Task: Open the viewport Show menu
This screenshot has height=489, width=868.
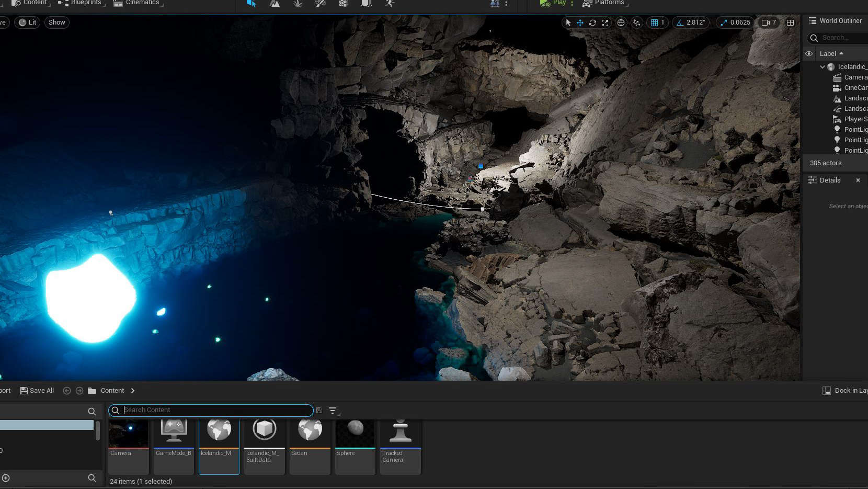Action: (57, 22)
